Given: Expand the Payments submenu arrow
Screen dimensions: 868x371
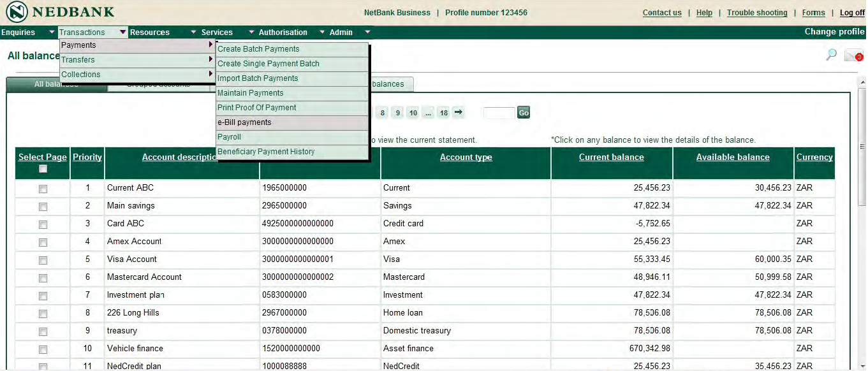Looking at the screenshot, I should pyautogui.click(x=209, y=45).
